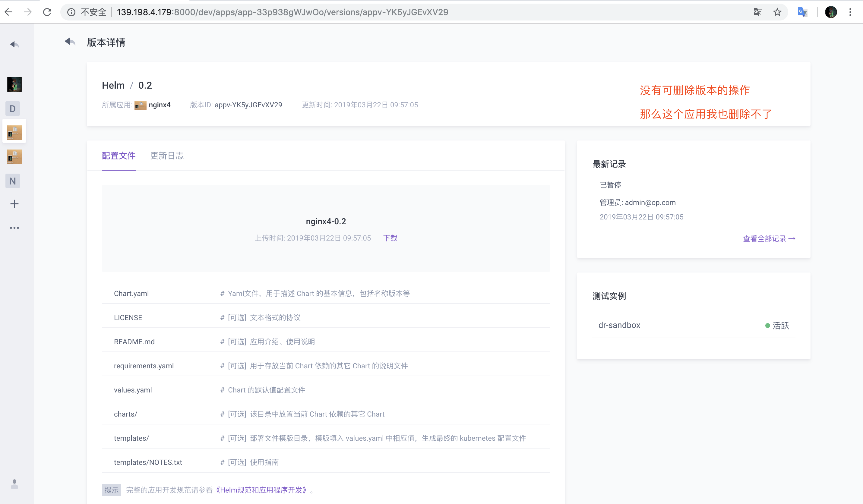Image resolution: width=863 pixels, height=504 pixels.
Task: Open the highlighted nginx4 app icon in sidebar
Action: coord(14,131)
